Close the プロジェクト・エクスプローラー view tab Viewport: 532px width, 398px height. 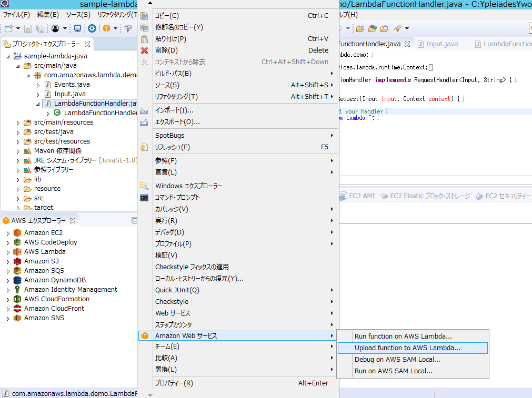(x=87, y=44)
